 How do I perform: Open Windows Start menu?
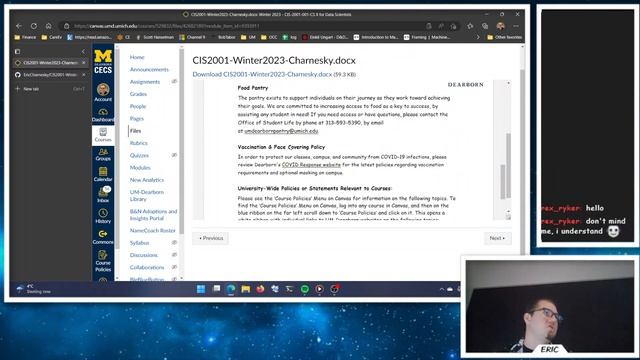201,289
